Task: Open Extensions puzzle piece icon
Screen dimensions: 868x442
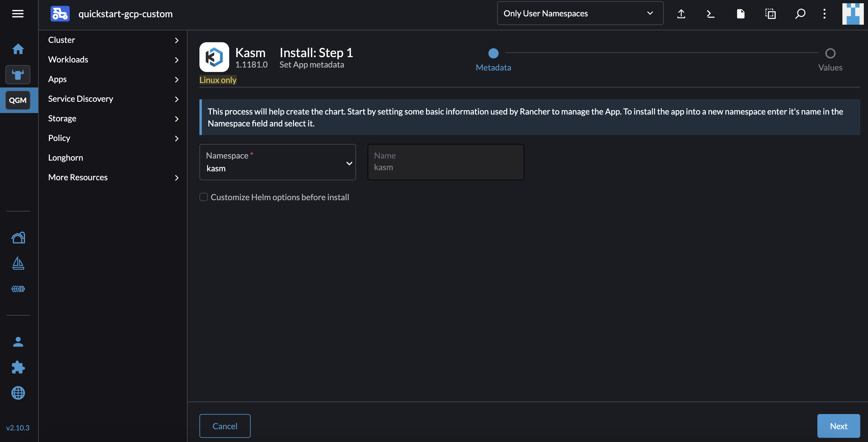Action: point(18,367)
